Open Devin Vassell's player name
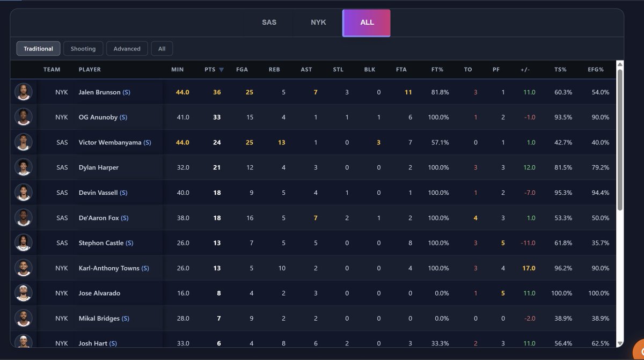 coord(98,193)
